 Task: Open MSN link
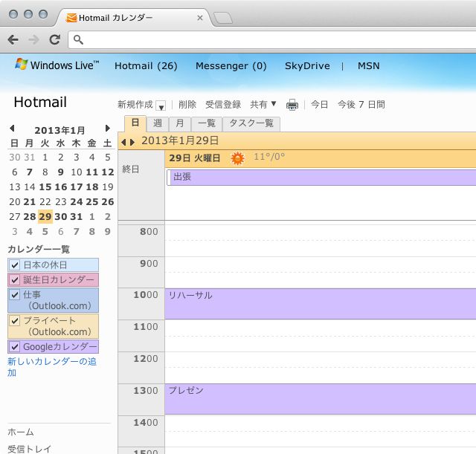369,66
